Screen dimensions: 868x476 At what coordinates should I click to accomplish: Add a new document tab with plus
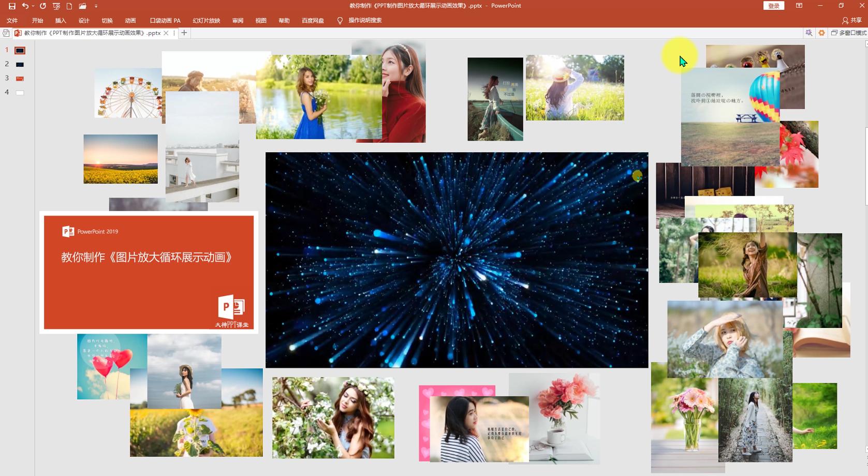pyautogui.click(x=184, y=33)
